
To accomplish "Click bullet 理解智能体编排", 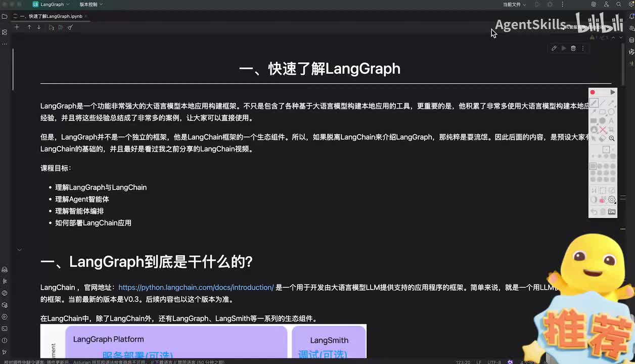I will (x=79, y=211).
